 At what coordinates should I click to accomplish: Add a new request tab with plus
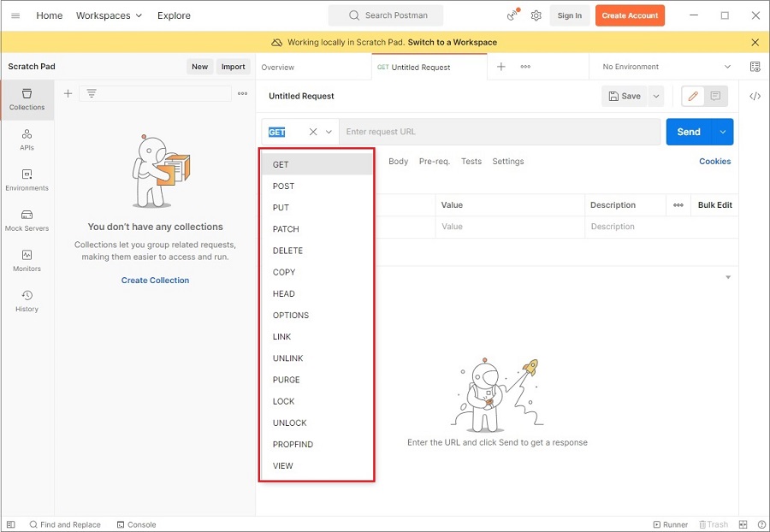tap(500, 66)
